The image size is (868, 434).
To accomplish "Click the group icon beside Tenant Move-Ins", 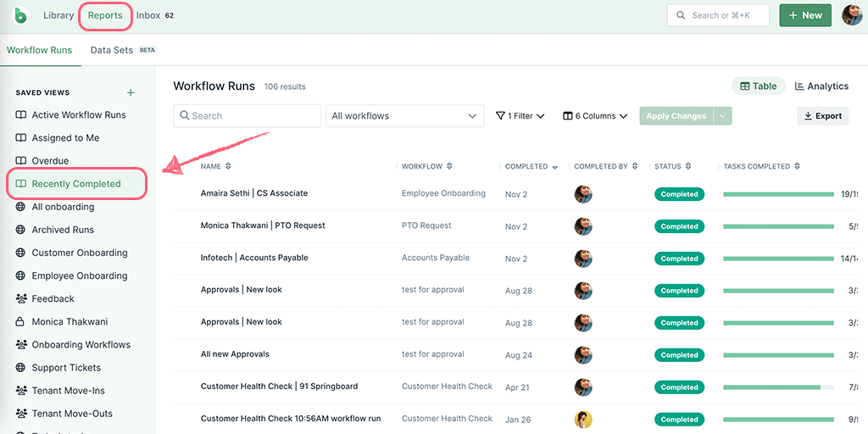I will pos(21,391).
